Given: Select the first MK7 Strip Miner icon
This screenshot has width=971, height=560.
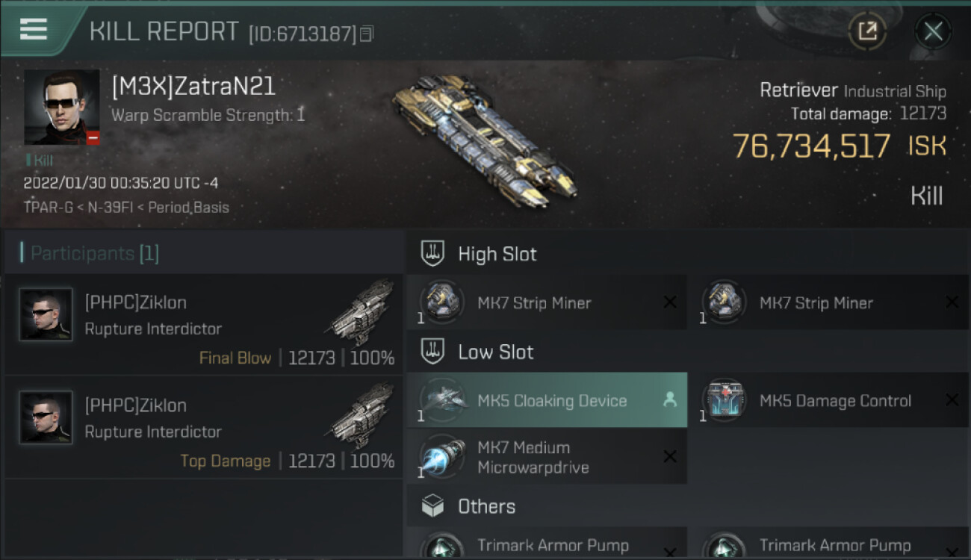Looking at the screenshot, I should point(442,302).
